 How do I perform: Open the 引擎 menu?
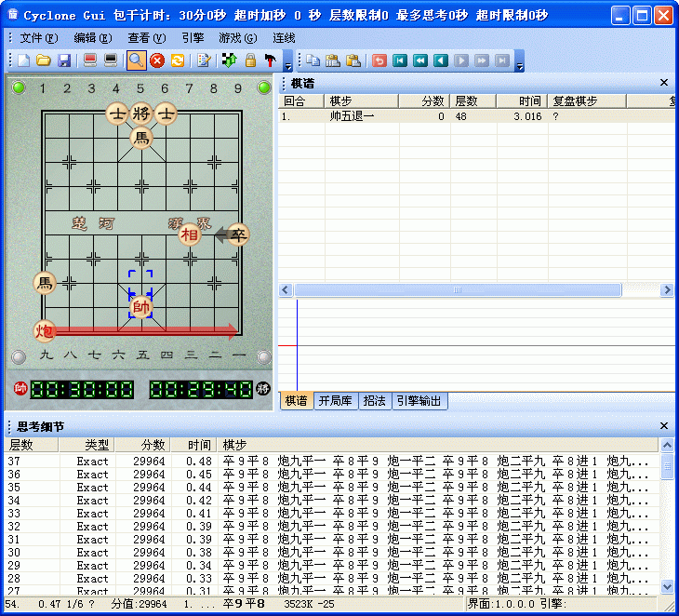pyautogui.click(x=193, y=38)
